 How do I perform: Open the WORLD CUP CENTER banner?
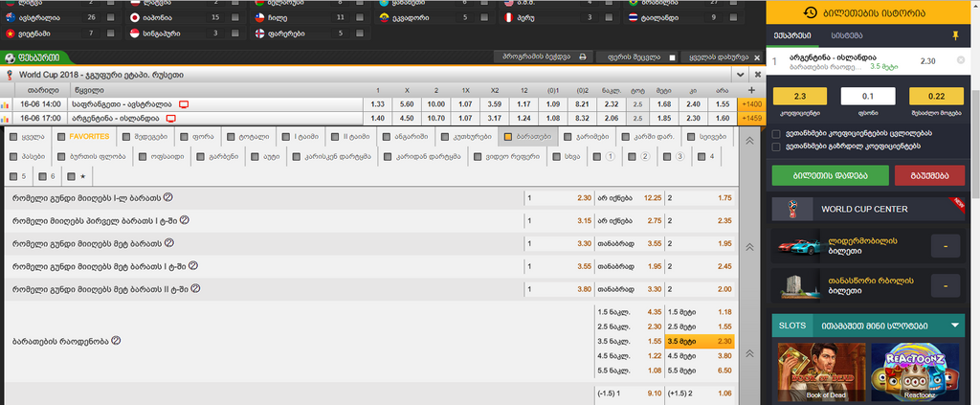[x=868, y=209]
